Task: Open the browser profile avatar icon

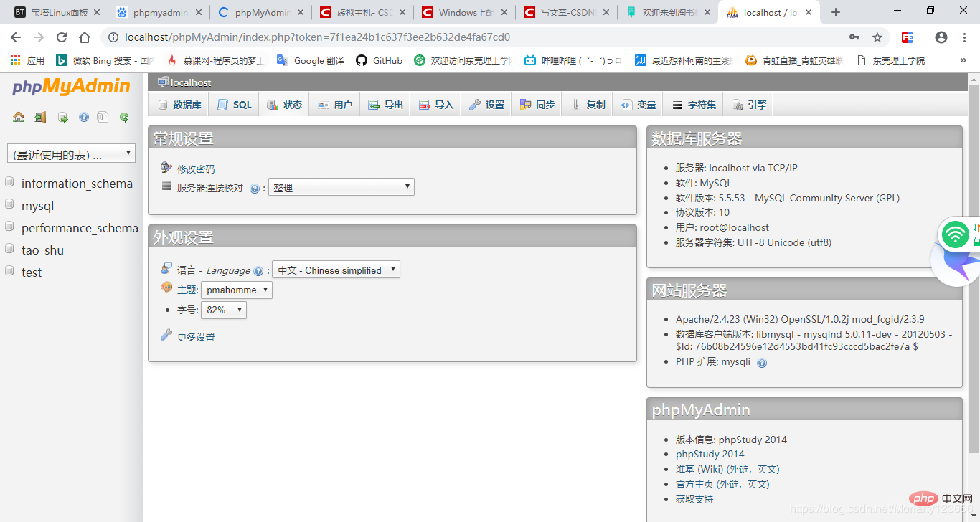Action: [941, 37]
